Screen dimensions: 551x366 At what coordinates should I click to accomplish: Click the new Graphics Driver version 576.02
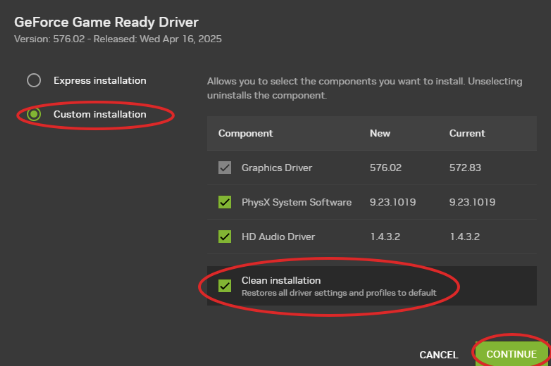[x=385, y=168]
